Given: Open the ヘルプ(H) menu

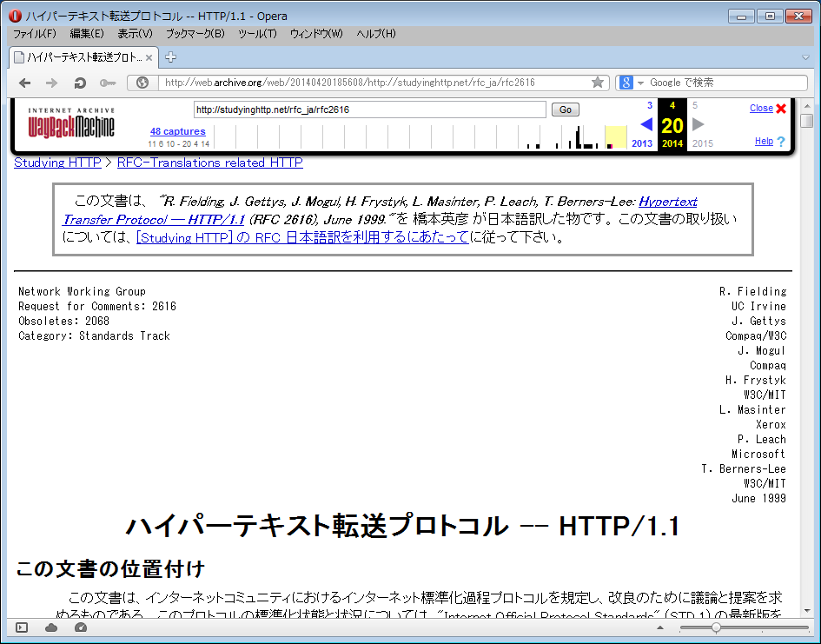Looking at the screenshot, I should coord(376,34).
